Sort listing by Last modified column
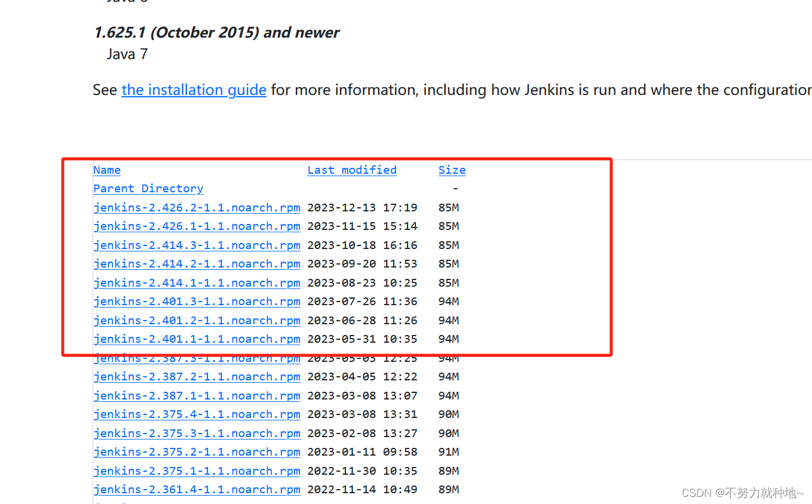Image resolution: width=812 pixels, height=504 pixels. [352, 170]
